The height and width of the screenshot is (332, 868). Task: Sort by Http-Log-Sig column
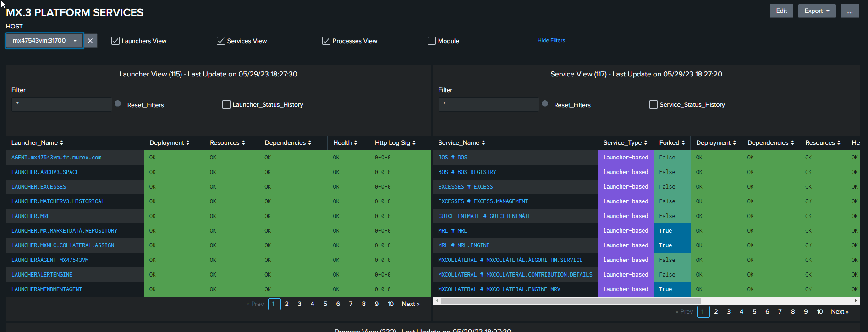(396, 142)
